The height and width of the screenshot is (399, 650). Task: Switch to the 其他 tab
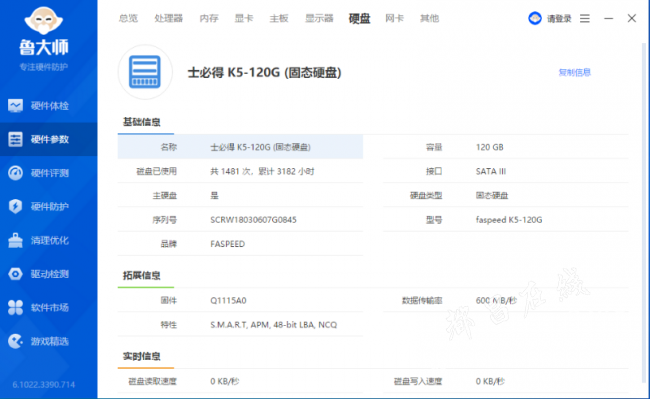point(429,18)
